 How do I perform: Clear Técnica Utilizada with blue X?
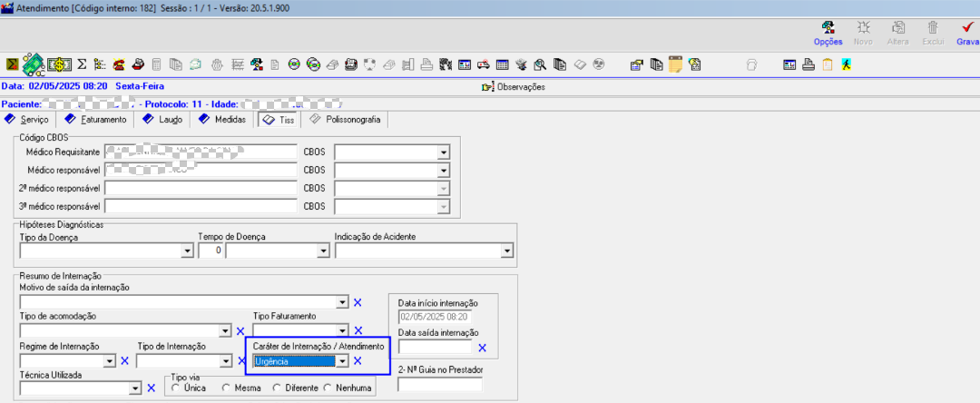point(151,388)
